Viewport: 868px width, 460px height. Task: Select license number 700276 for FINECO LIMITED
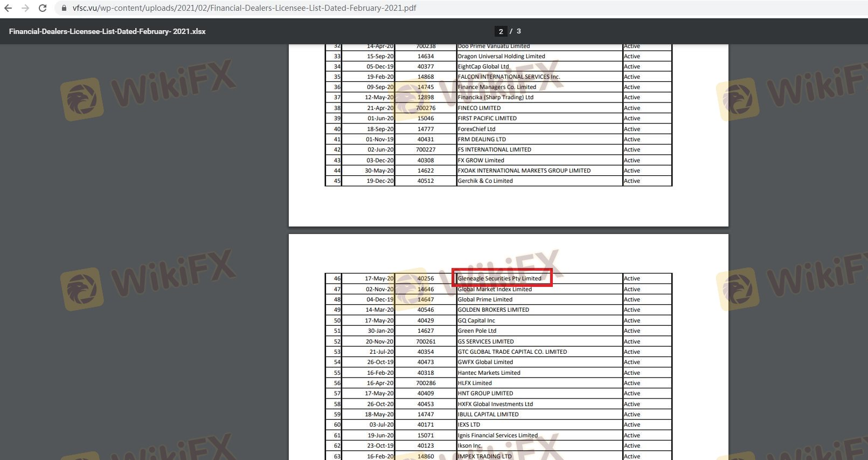pos(426,108)
